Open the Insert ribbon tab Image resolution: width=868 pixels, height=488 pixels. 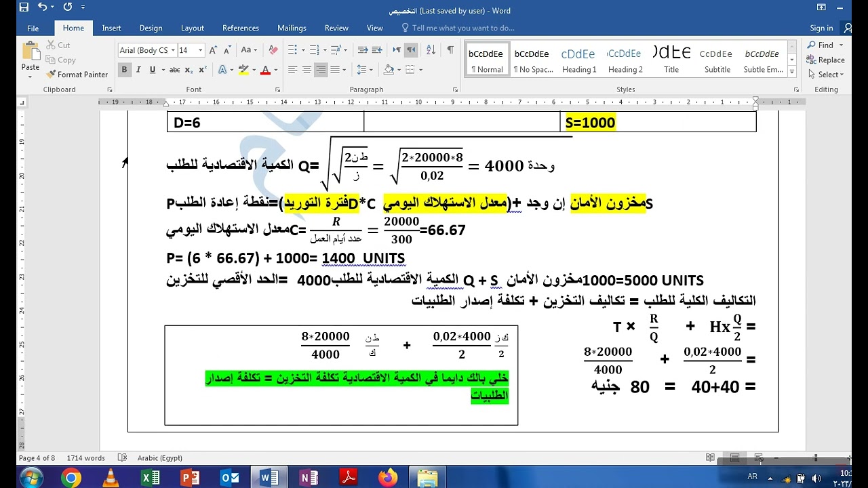tap(111, 28)
